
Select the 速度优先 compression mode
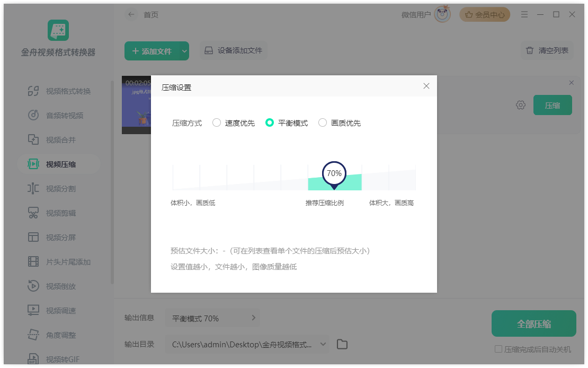point(217,122)
